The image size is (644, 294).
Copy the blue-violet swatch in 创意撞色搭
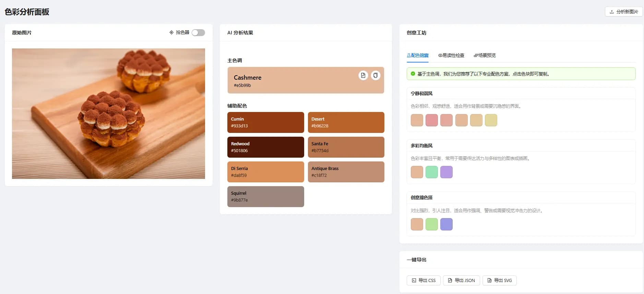pyautogui.click(x=446, y=224)
